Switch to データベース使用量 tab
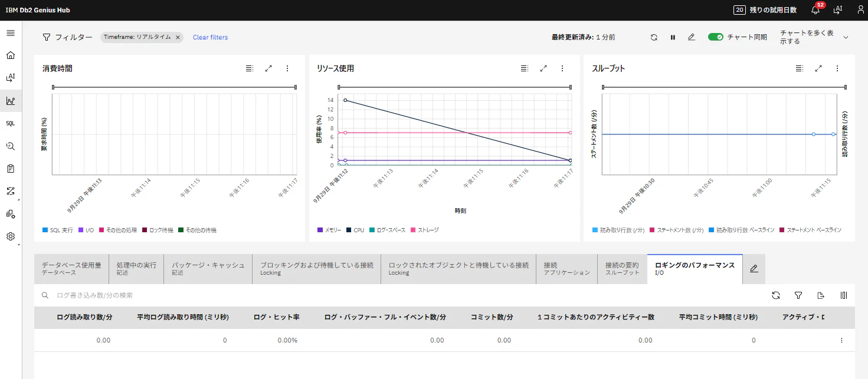The image size is (868, 379). [x=71, y=269]
